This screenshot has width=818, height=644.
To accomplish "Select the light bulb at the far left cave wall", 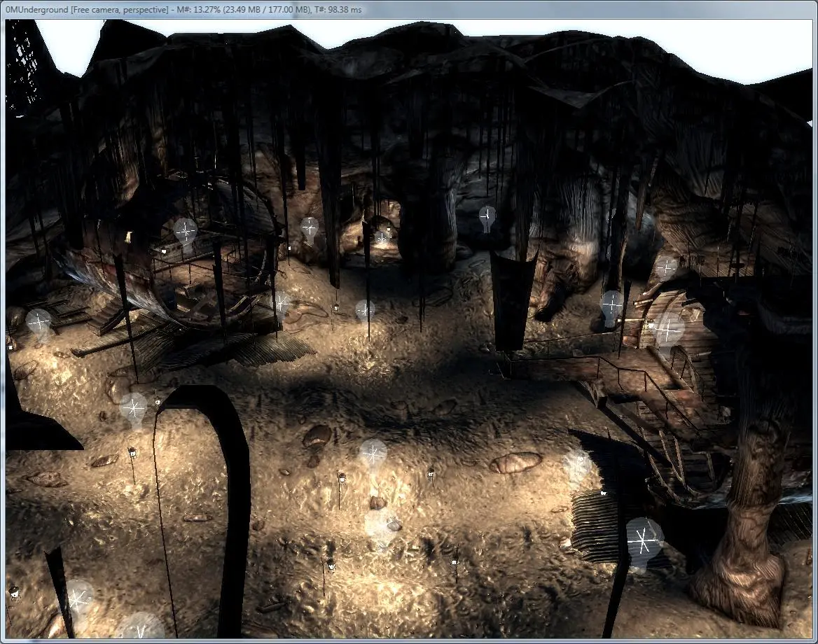I will tap(39, 323).
